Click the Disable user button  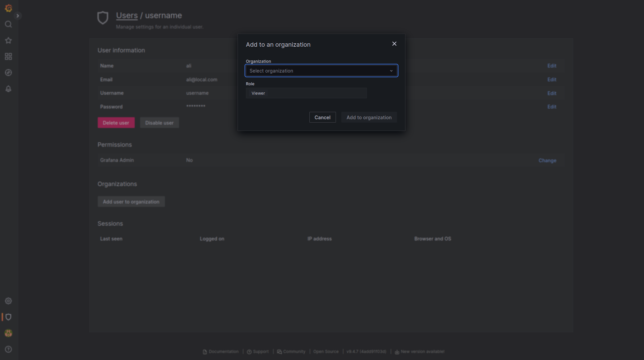pos(160,123)
